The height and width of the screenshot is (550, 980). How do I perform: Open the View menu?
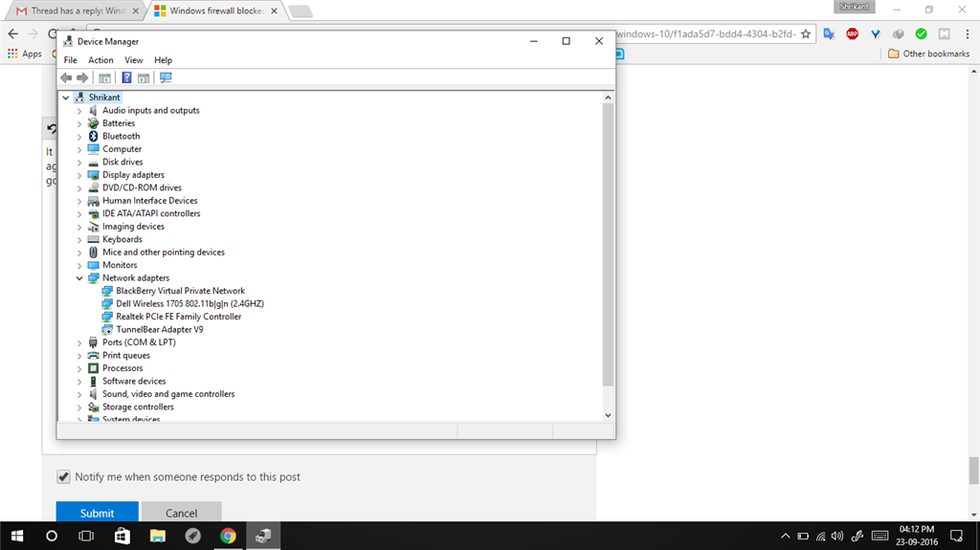click(x=134, y=60)
